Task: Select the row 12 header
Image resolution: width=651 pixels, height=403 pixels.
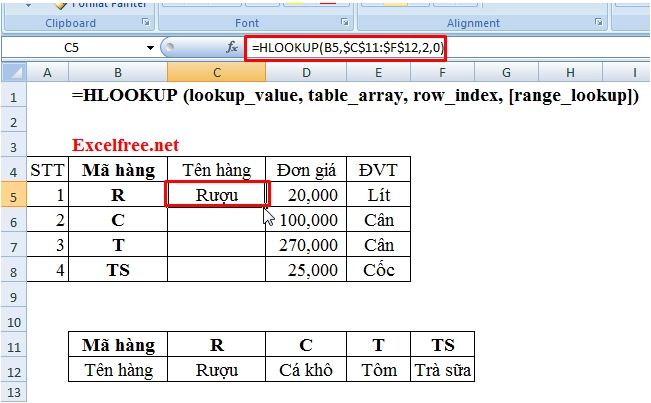Action: [13, 371]
